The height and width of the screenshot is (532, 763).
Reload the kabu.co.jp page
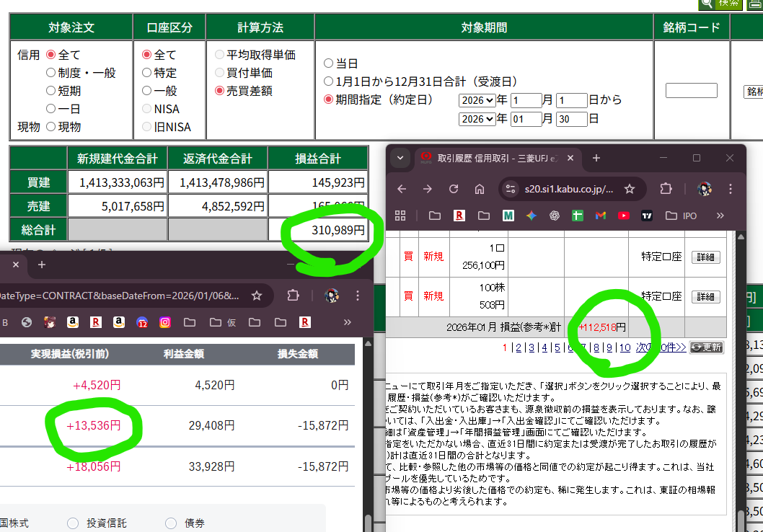tap(454, 189)
